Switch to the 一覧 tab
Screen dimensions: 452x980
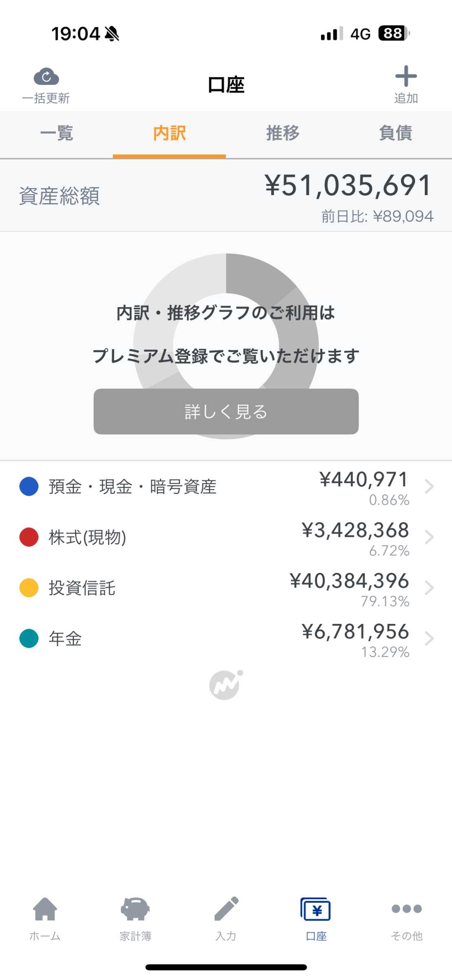(57, 133)
